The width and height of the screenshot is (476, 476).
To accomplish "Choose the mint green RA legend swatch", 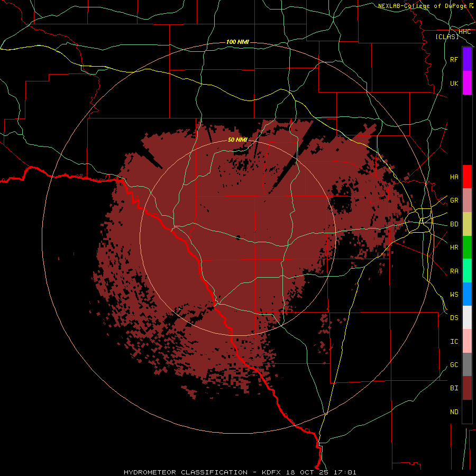I will tap(467, 271).
